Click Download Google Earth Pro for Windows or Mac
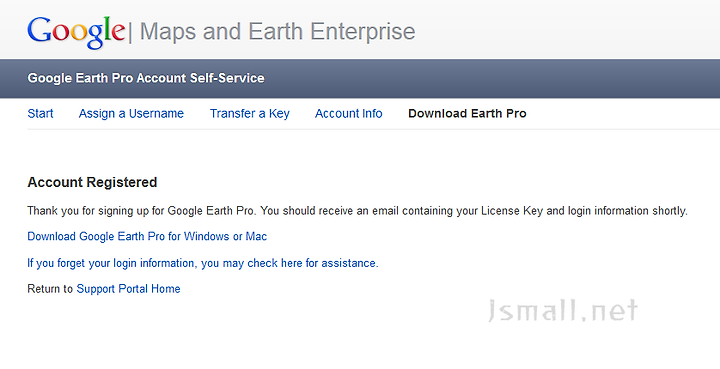This screenshot has height=369, width=720. click(147, 236)
